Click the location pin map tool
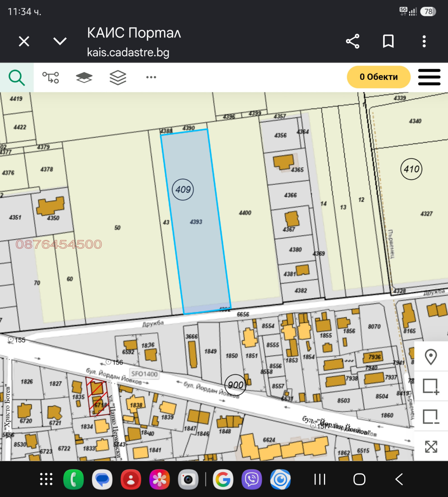Image resolution: width=448 pixels, height=497 pixels. (x=431, y=357)
